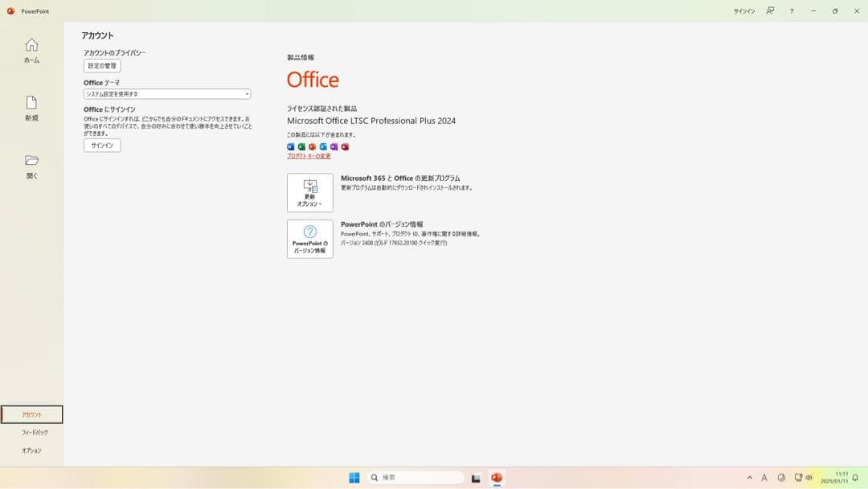Click the Help question mark icon
This screenshot has height=489, width=868.
pos(792,11)
